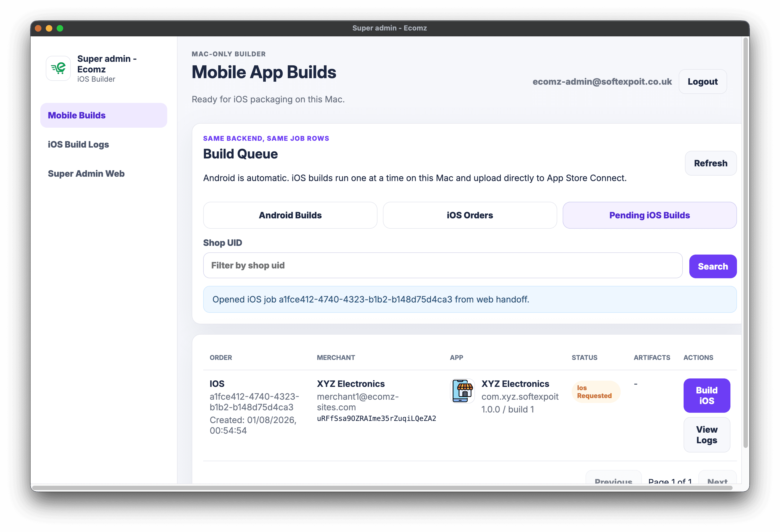
Task: Click the ORDER column header
Action: point(221,357)
